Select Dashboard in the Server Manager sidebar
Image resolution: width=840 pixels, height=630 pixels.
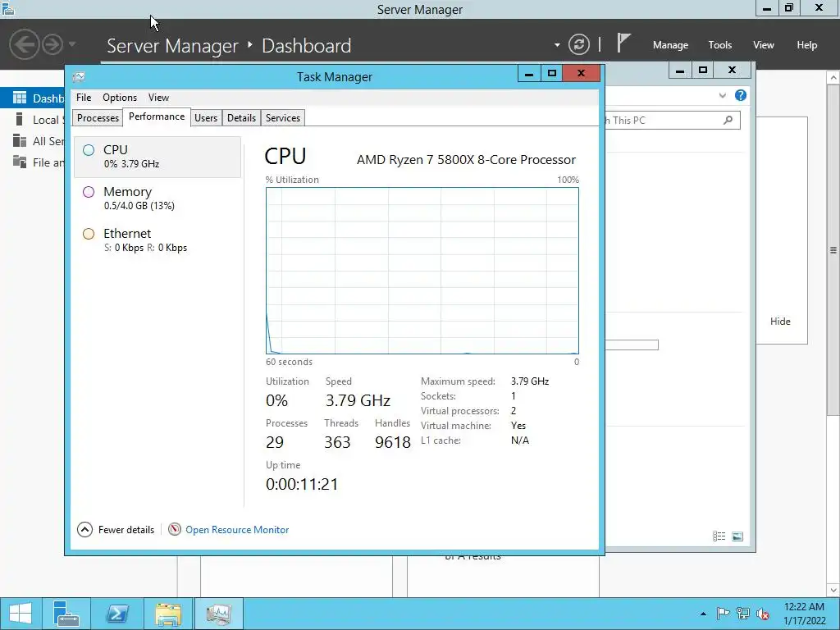click(x=32, y=98)
